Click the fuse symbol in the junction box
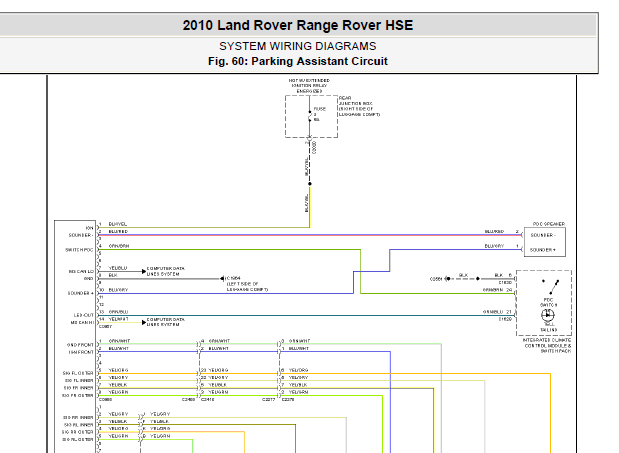Image resolution: width=619 pixels, height=453 pixels. 310,116
